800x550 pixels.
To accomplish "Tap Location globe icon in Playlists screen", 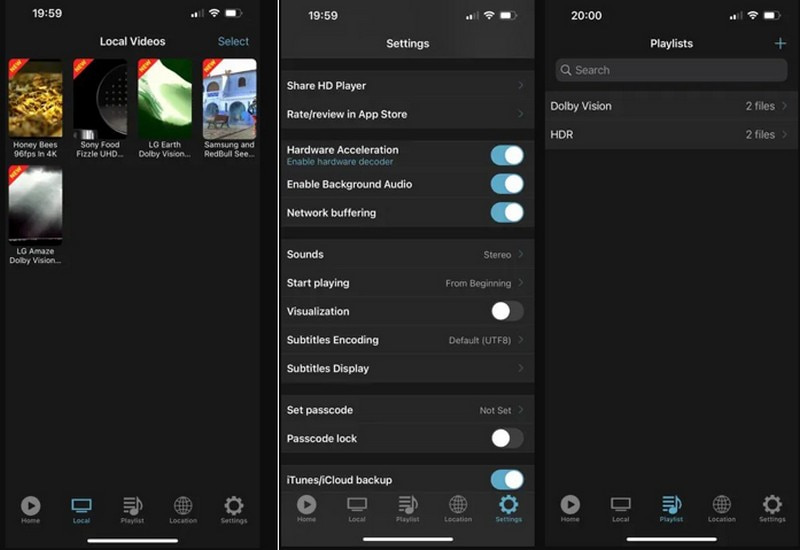I will [721, 504].
